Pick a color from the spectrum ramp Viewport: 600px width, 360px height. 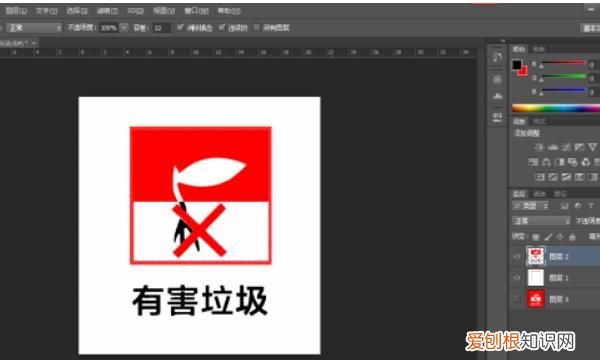click(x=556, y=108)
